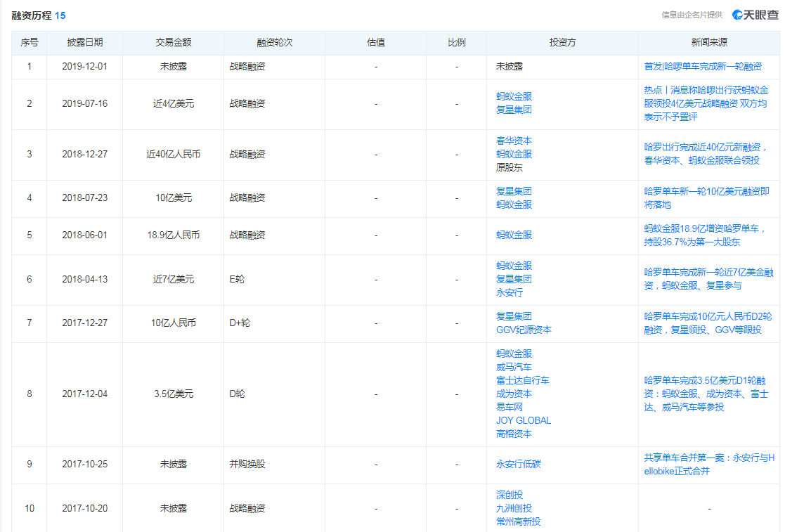Click the 序号 column header
This screenshot has width=785, height=532.
click(29, 43)
